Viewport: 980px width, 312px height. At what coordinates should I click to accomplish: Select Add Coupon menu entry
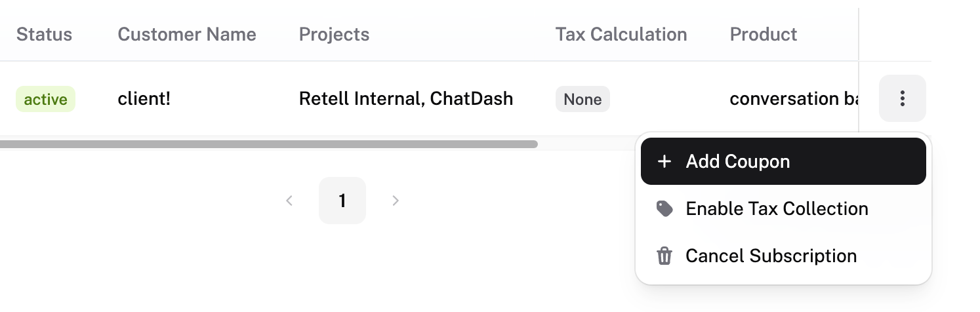click(783, 161)
